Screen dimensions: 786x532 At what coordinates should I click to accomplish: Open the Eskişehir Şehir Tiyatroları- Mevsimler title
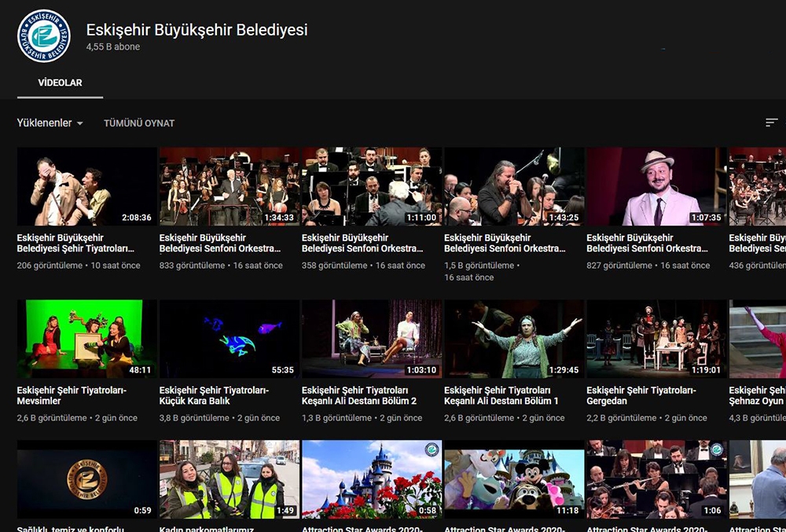point(72,395)
